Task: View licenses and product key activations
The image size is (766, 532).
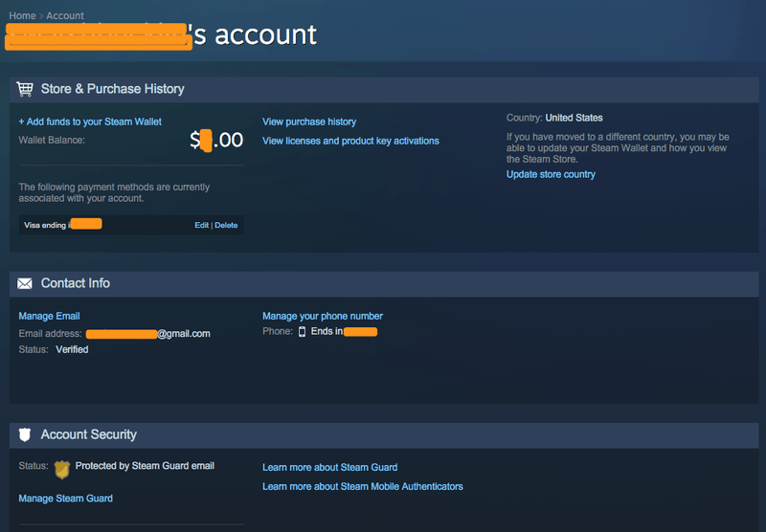Action: pos(350,141)
